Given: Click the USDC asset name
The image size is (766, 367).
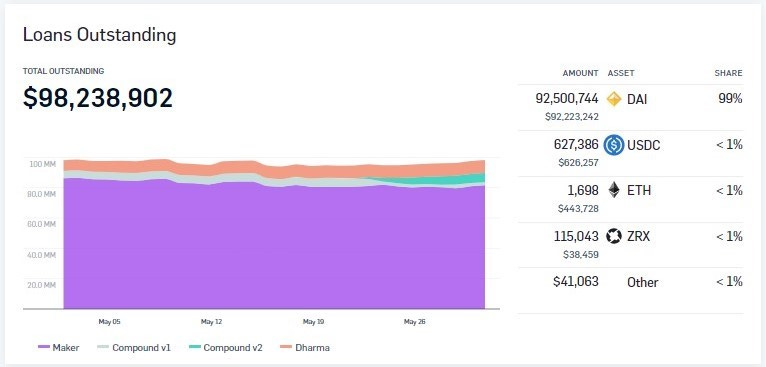Looking at the screenshot, I should [643, 146].
